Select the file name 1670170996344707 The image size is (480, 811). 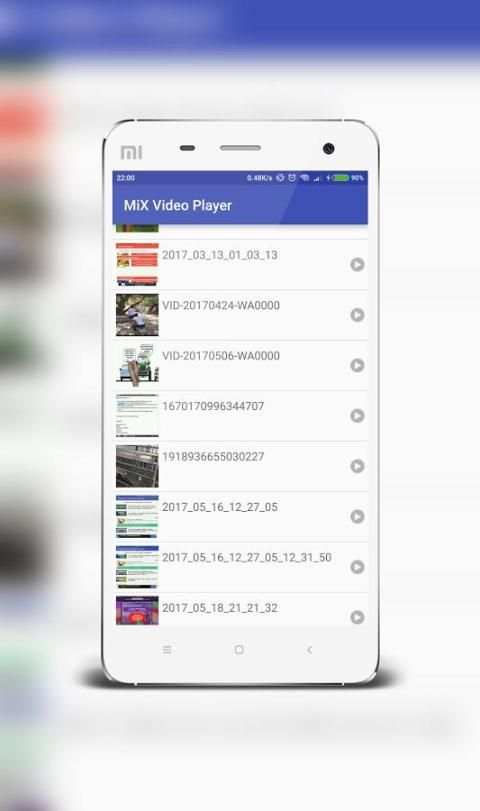point(213,406)
